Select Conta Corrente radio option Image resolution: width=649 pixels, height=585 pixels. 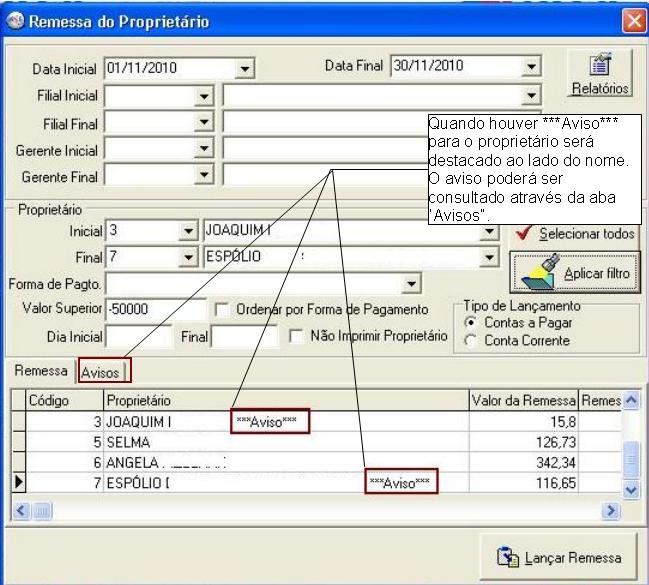[472, 341]
